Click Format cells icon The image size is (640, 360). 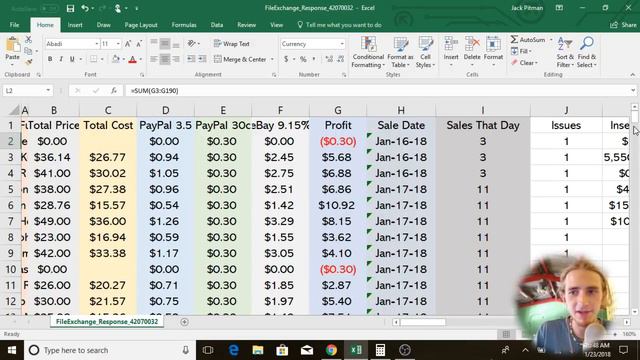tap(493, 44)
